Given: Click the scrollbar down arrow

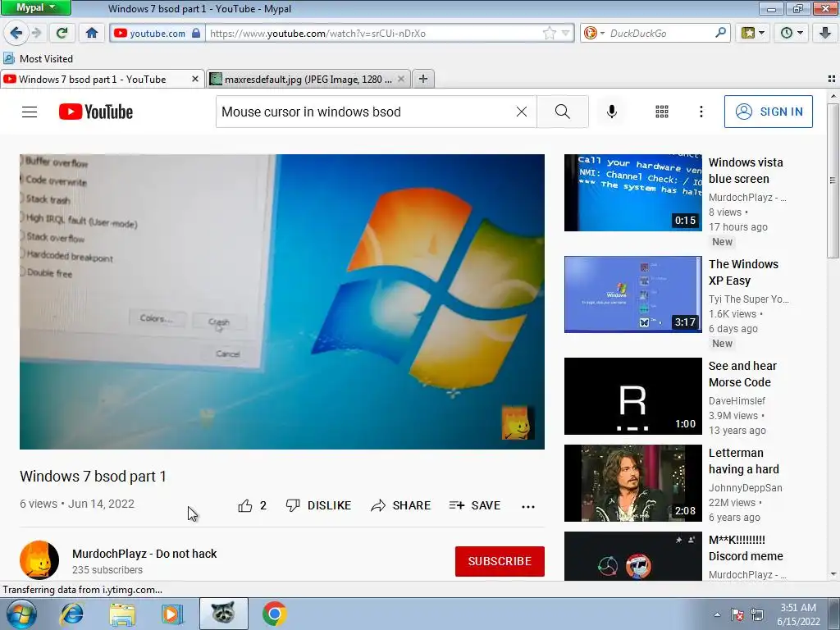Looking at the screenshot, I should [x=833, y=574].
